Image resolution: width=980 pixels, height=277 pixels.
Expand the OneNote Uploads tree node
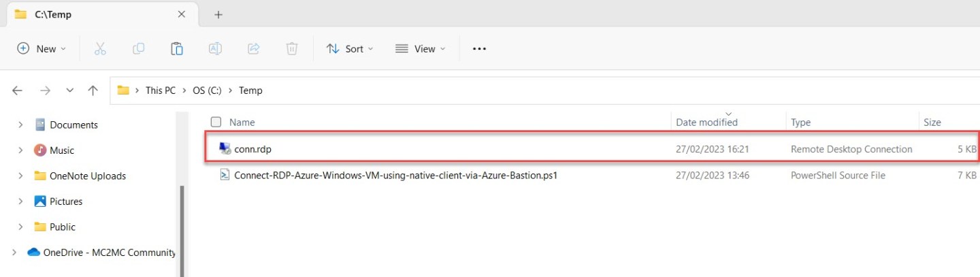click(20, 176)
